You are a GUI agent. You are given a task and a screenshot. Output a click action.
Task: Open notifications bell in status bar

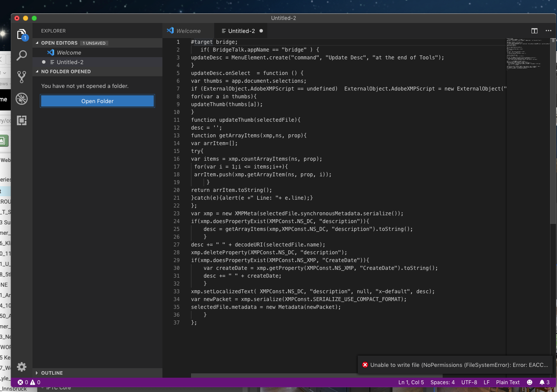click(x=544, y=382)
